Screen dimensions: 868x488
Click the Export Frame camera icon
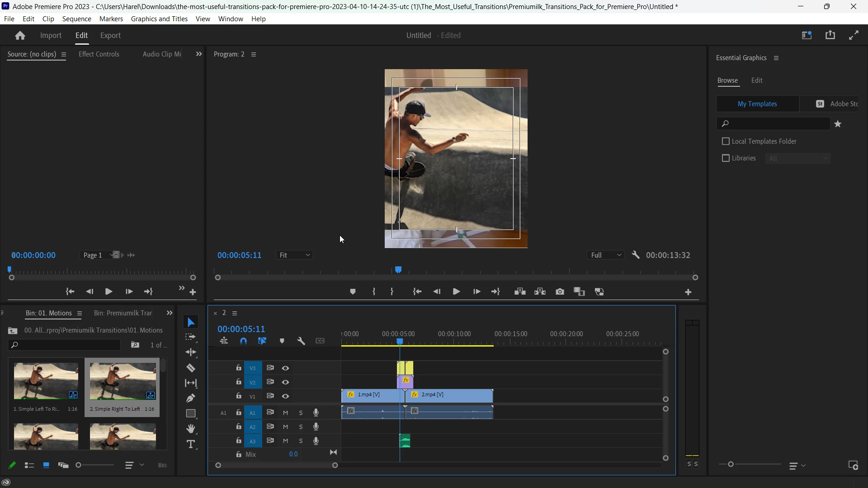[x=560, y=292]
